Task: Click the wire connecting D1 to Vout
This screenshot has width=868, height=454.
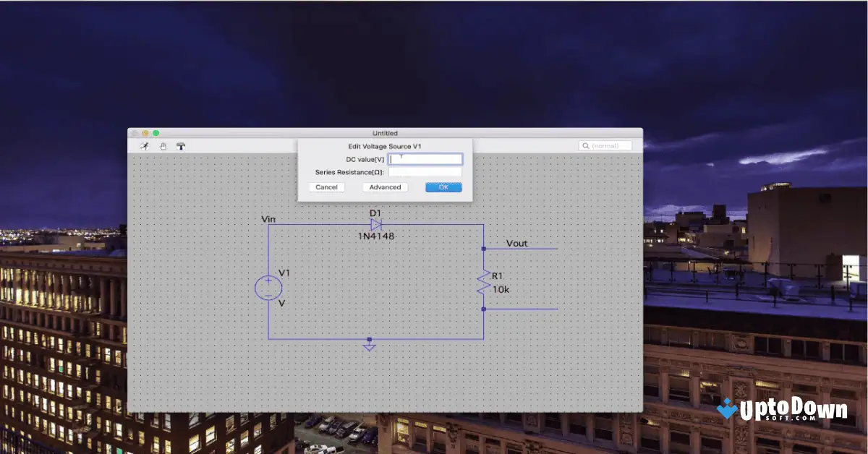Action: pyautogui.click(x=434, y=225)
